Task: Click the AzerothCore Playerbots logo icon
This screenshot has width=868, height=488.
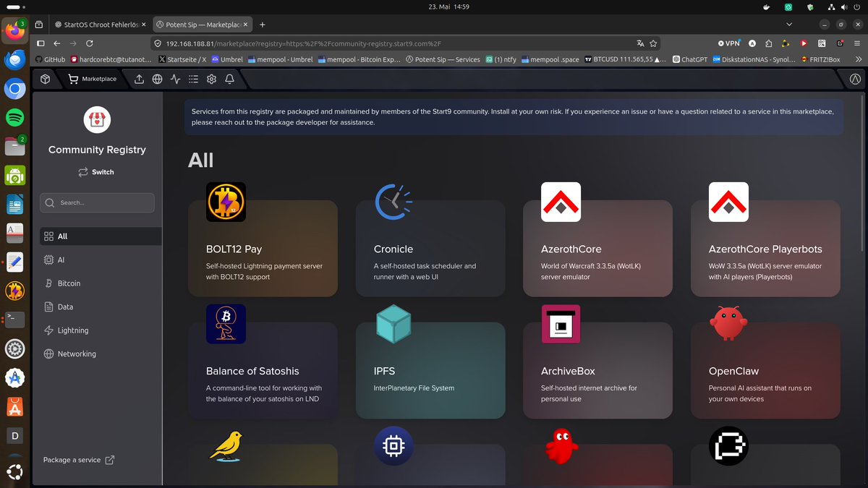Action: (728, 202)
